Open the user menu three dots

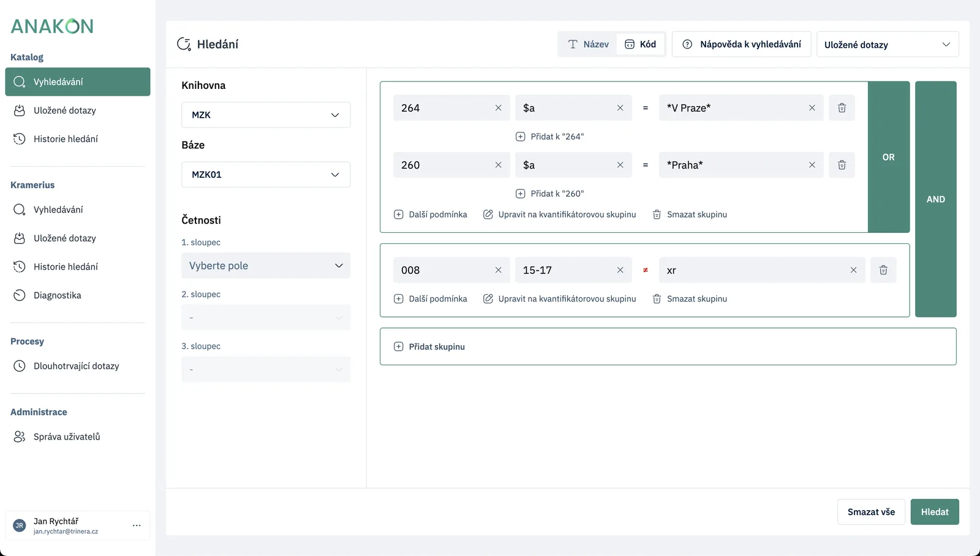click(137, 525)
